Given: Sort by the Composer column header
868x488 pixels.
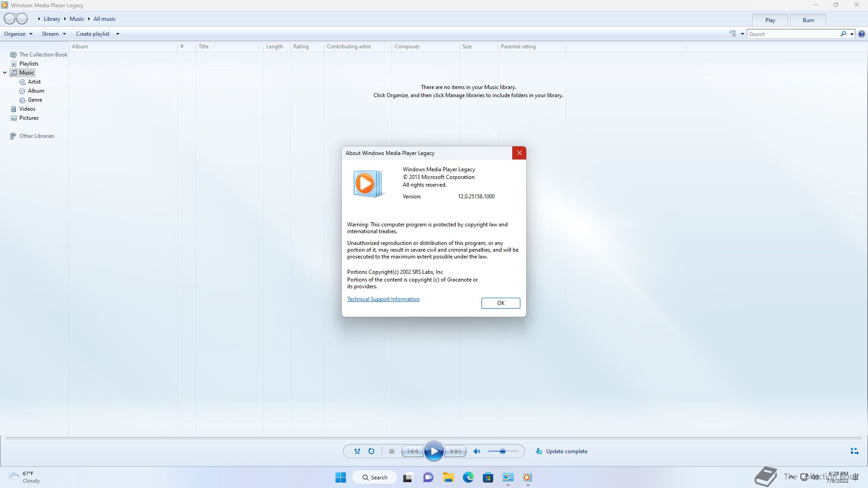Looking at the screenshot, I should pos(425,47).
